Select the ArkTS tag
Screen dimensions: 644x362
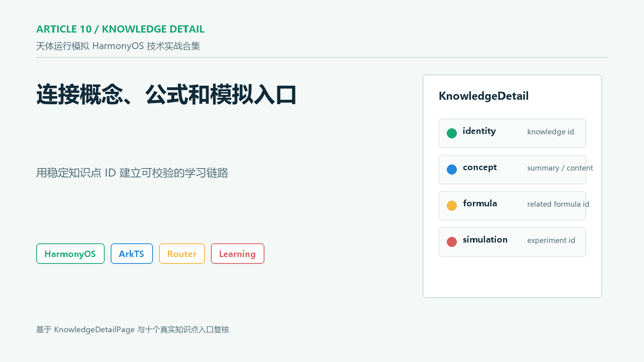pyautogui.click(x=132, y=254)
